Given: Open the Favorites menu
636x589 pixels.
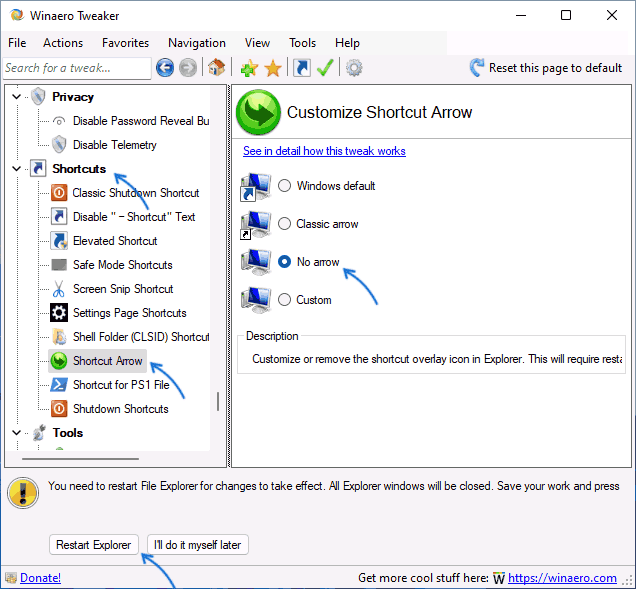Looking at the screenshot, I should tap(125, 43).
